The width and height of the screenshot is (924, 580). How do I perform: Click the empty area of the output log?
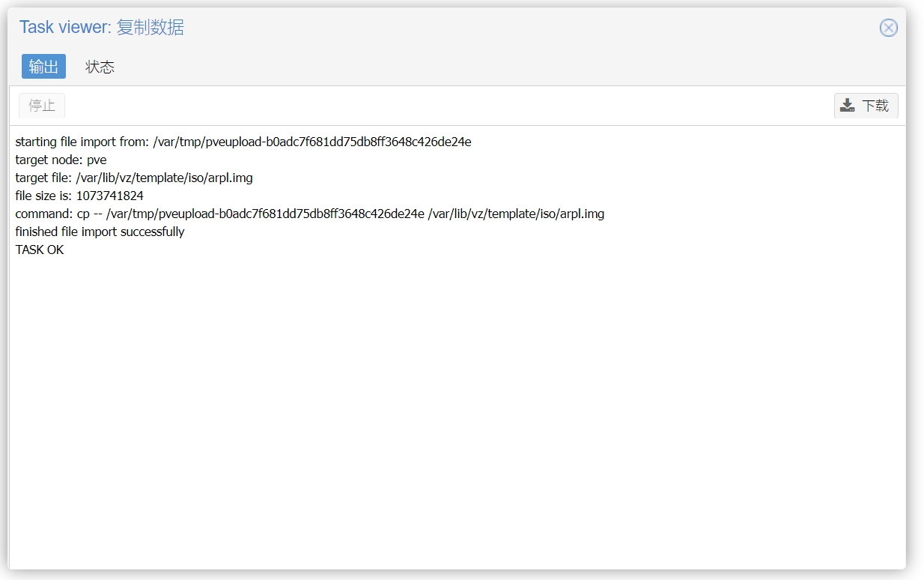click(457, 412)
